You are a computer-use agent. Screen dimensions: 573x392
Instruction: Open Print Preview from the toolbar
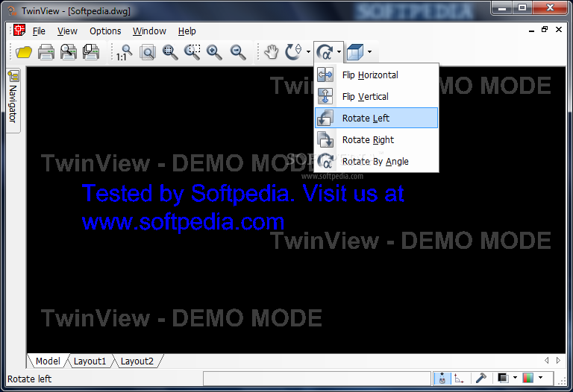tap(69, 52)
